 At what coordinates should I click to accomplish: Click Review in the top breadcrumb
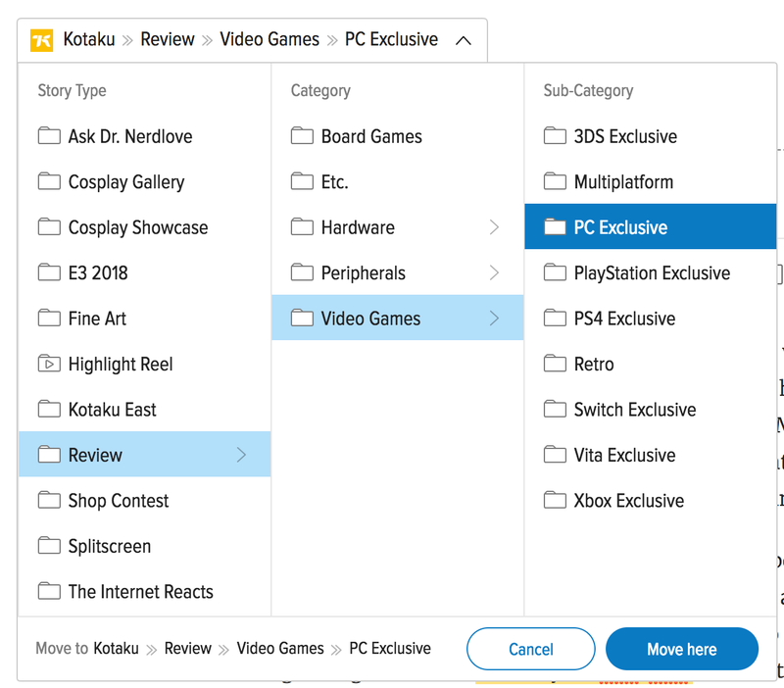point(168,39)
